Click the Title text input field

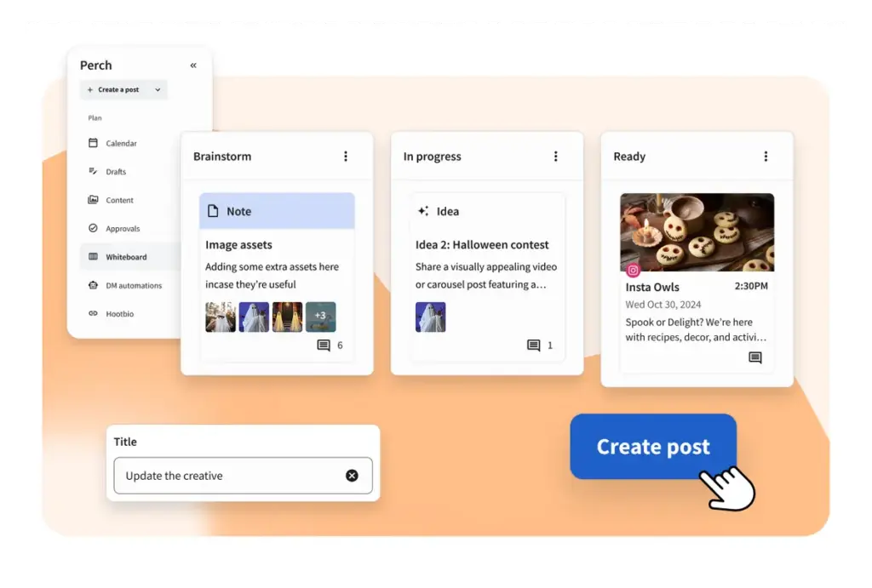click(243, 475)
